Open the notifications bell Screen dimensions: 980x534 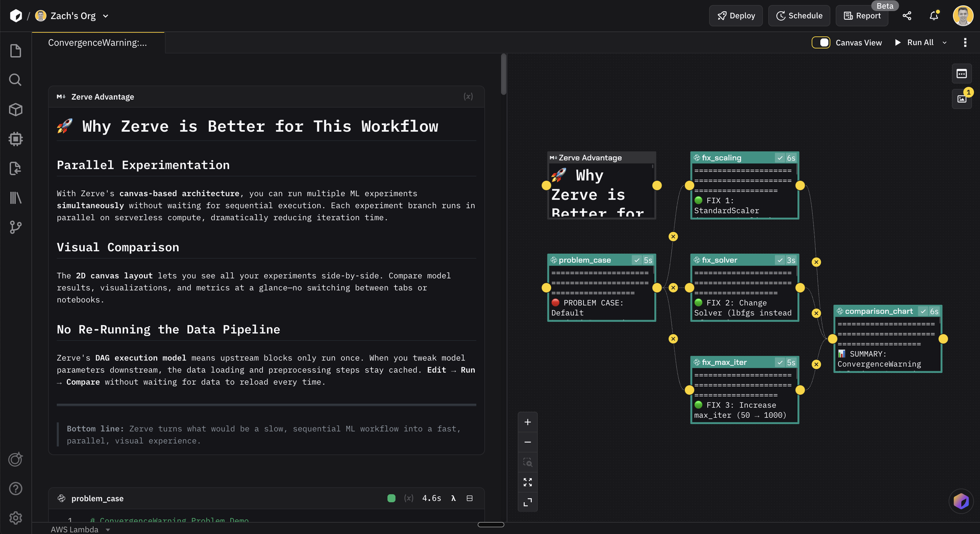coord(934,16)
